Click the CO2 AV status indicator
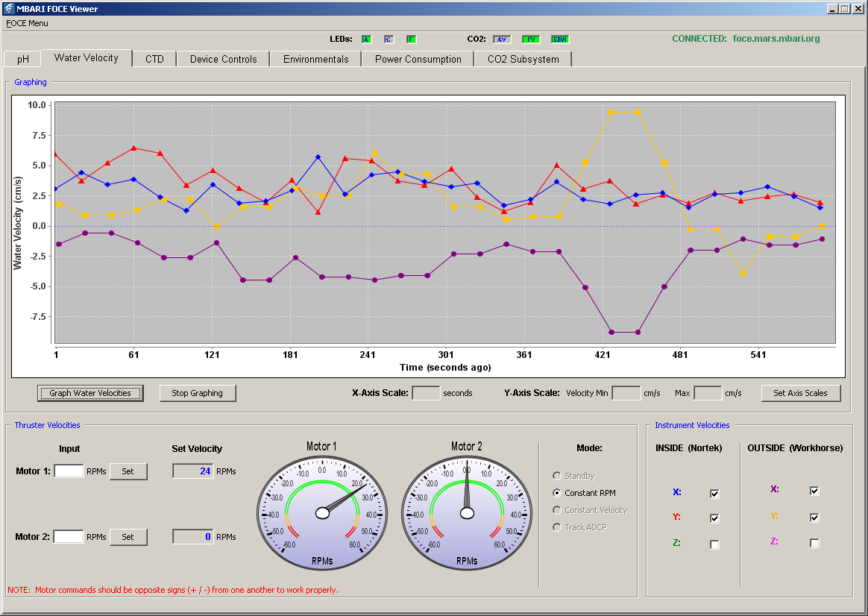Viewport: 868px width, 616px height. point(502,40)
